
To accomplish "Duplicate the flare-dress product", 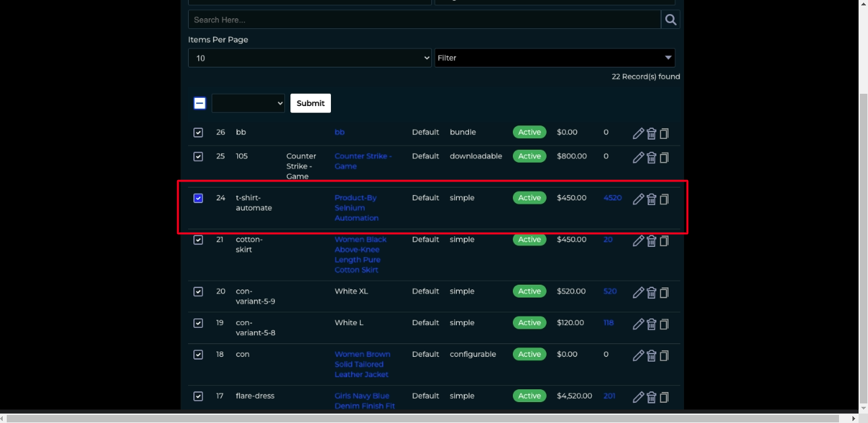I will (664, 397).
